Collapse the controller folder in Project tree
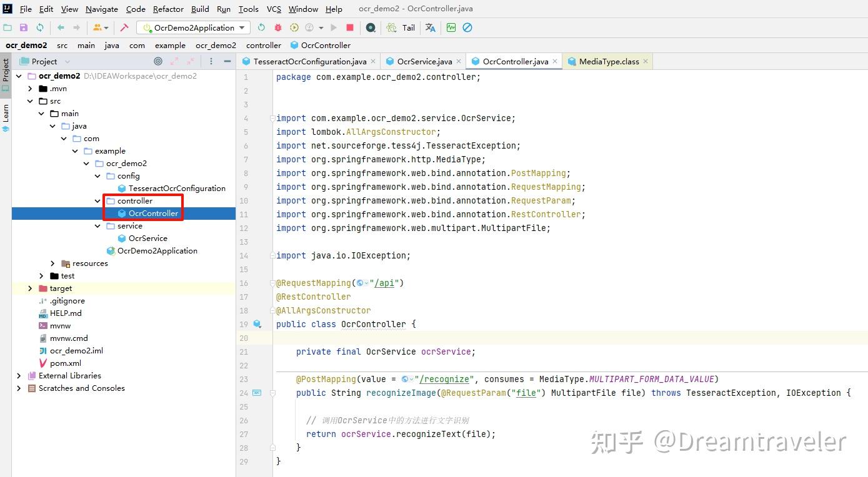Screen dimensions: 868x477 (x=97, y=200)
